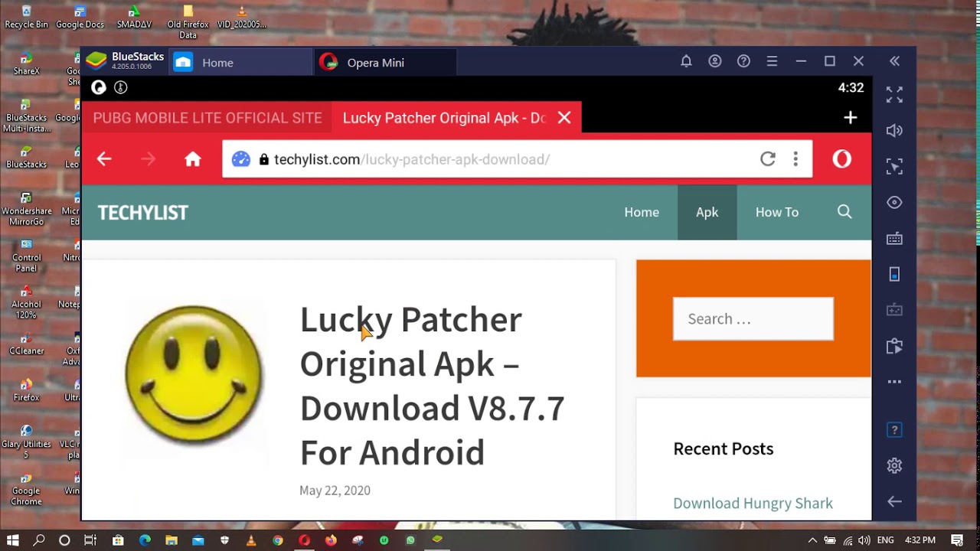Image resolution: width=980 pixels, height=551 pixels.
Task: Show hidden system tray icons
Action: [x=812, y=540]
